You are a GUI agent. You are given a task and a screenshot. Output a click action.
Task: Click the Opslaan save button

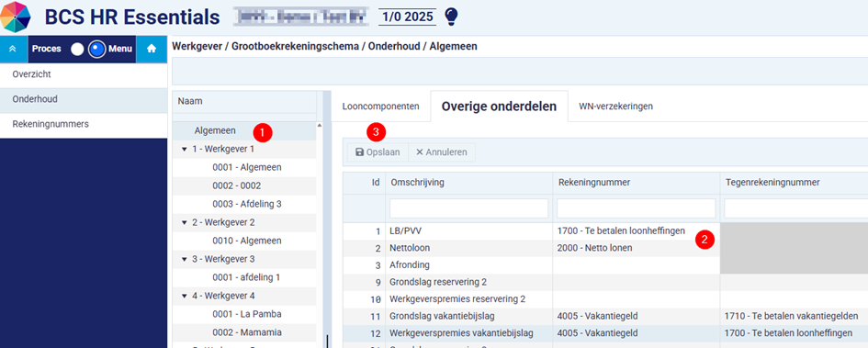click(378, 152)
